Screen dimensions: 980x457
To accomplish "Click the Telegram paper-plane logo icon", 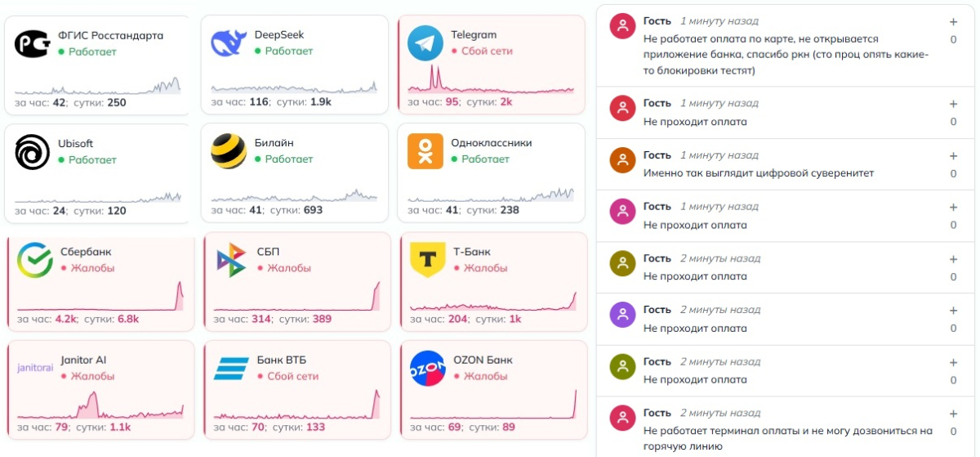I will click(x=425, y=43).
